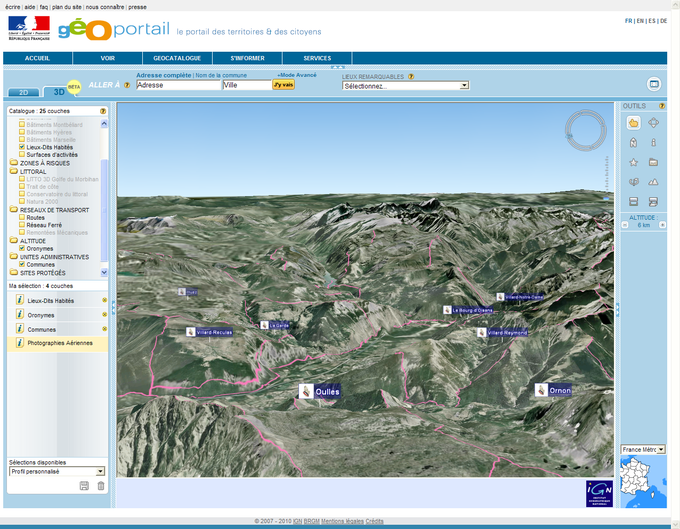
Task: Disable the Communes layer checkbox
Action: coord(22,264)
